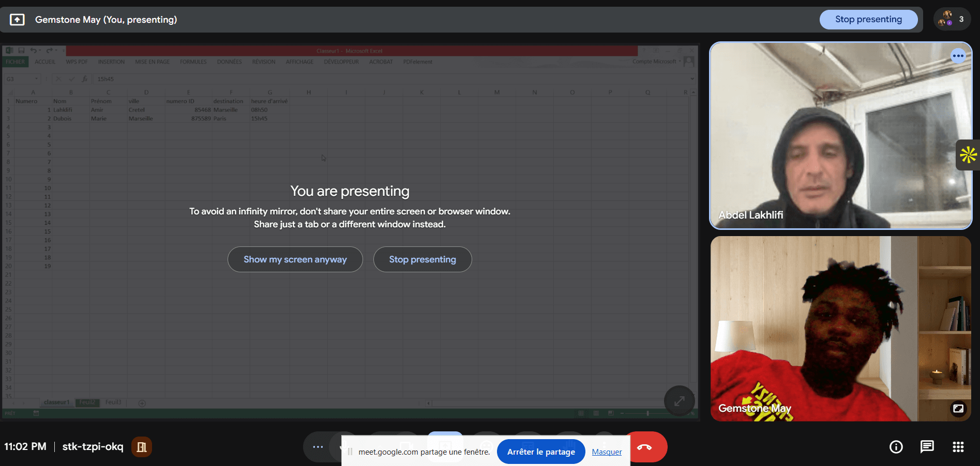Open the AFFICHAGE ribbon tab in Excel

tap(300, 62)
